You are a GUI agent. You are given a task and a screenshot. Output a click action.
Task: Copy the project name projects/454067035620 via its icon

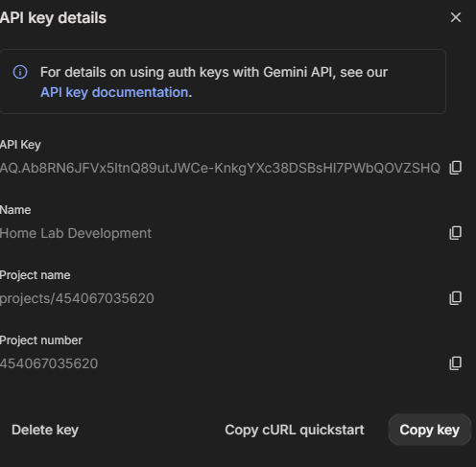coord(456,298)
